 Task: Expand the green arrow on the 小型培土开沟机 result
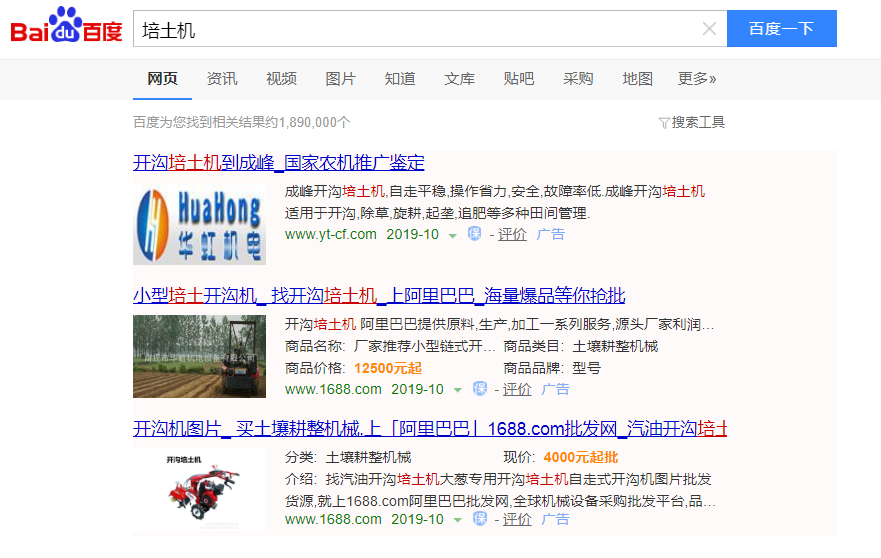pos(457,390)
